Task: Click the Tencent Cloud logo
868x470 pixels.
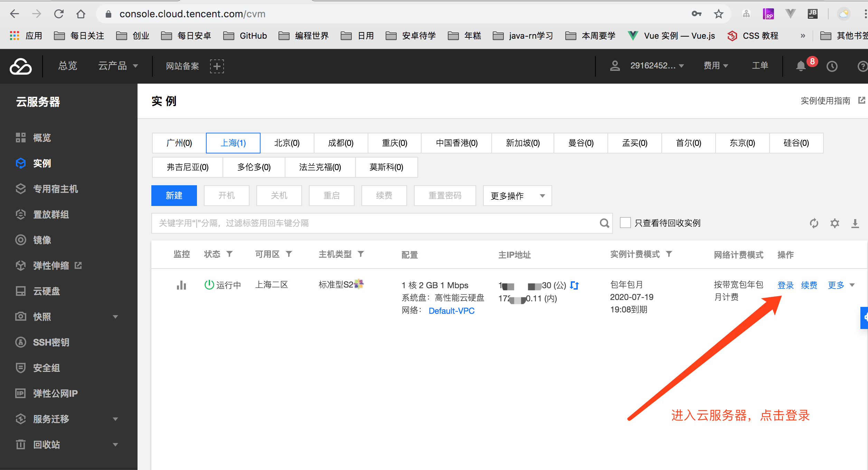Action: (21, 66)
